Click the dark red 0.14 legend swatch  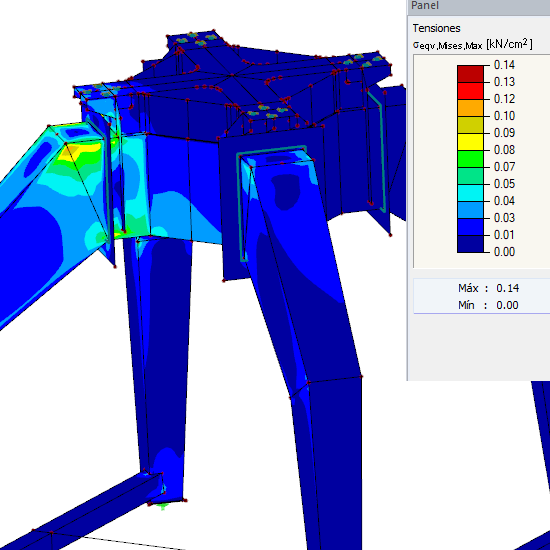coord(470,74)
